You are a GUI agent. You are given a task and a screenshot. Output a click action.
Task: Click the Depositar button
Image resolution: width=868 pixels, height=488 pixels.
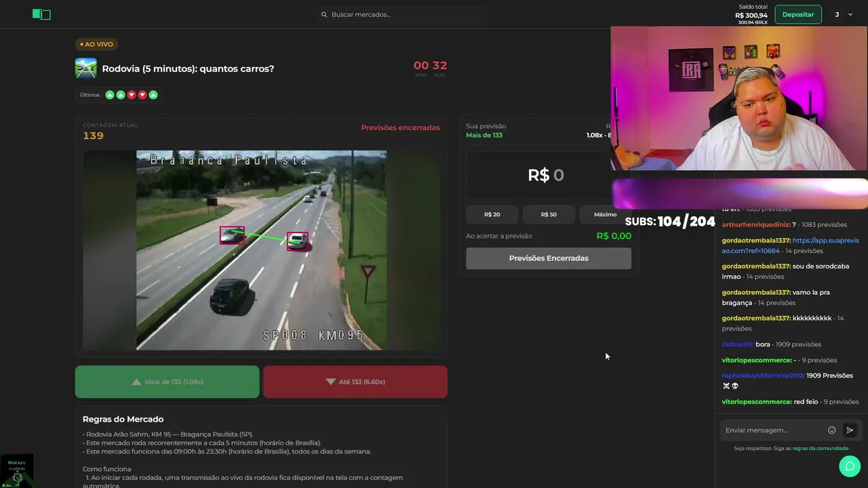coord(798,14)
